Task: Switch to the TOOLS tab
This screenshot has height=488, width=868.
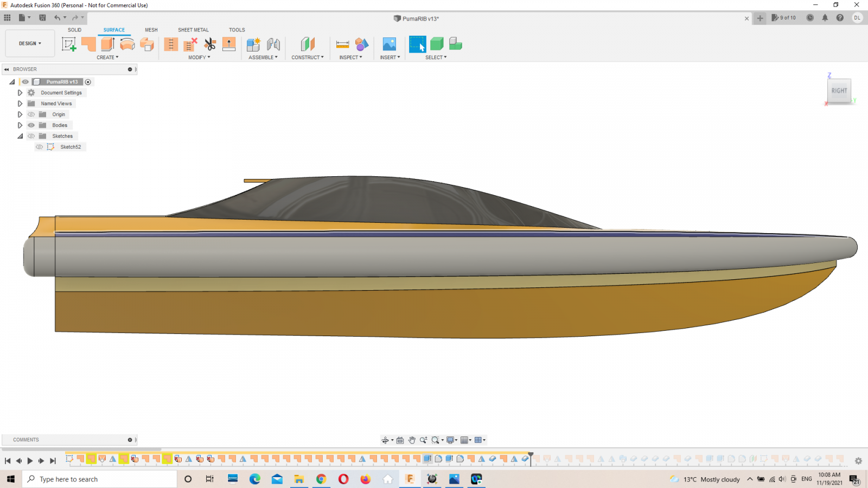Action: click(x=237, y=30)
